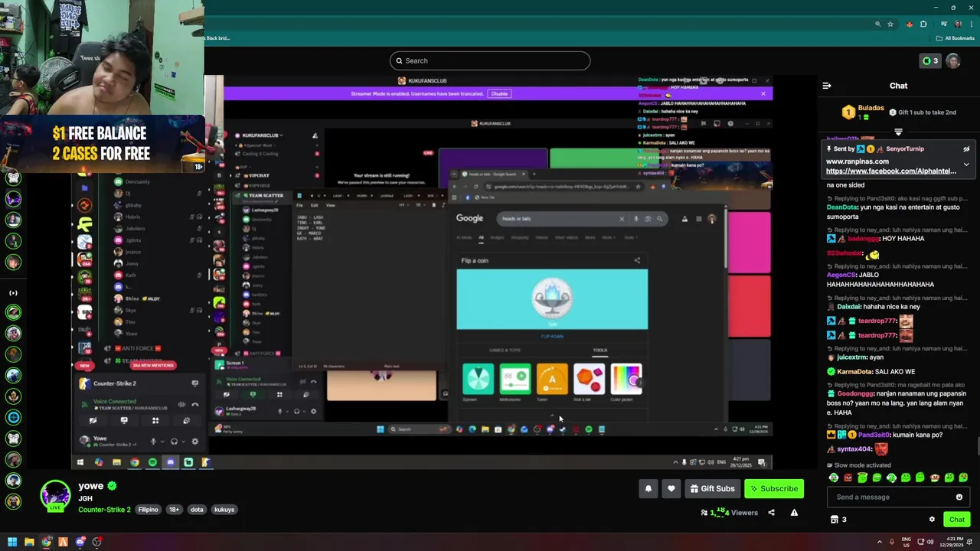Open the emoji picker in the message box
980x551 pixels.
[959, 497]
